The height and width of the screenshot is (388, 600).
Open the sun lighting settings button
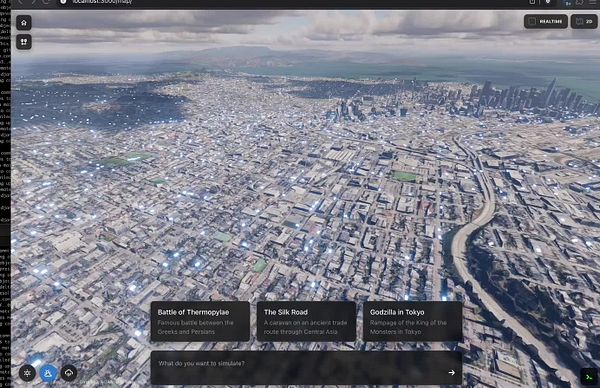(27, 373)
